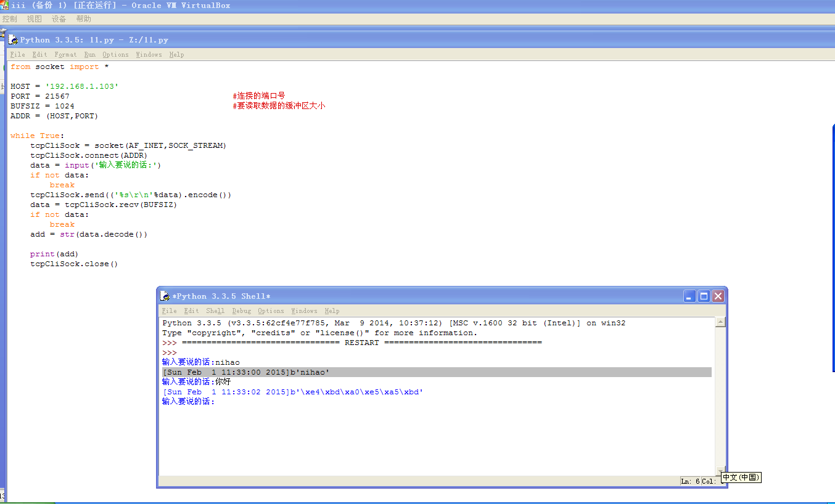Click the 中文(中国) language tooltip
835x504 pixels.
click(741, 478)
